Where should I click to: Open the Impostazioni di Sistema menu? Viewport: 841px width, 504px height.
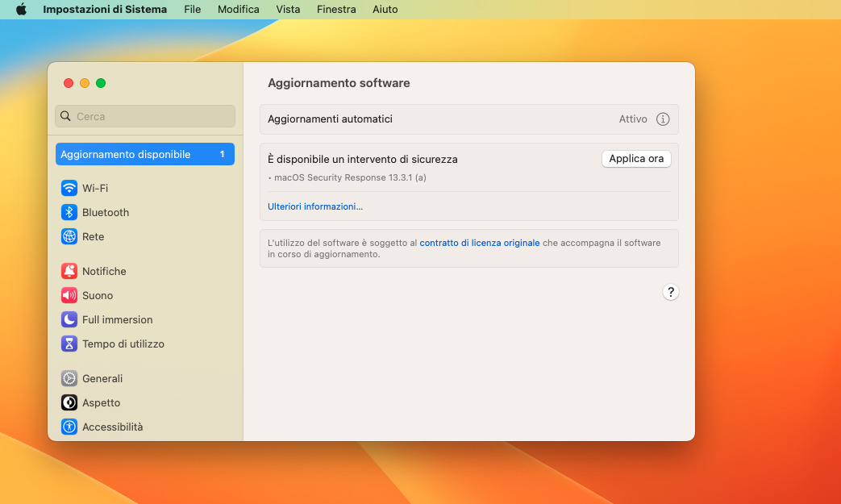pyautogui.click(x=105, y=9)
